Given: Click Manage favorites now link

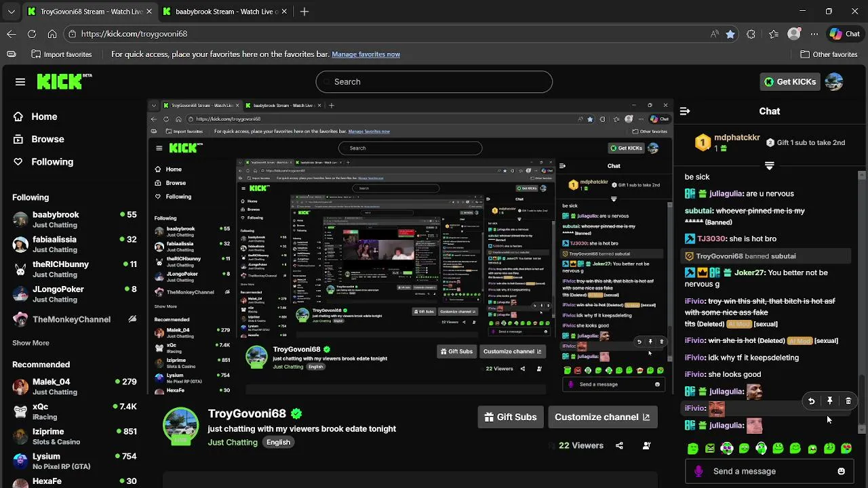Looking at the screenshot, I should 366,54.
